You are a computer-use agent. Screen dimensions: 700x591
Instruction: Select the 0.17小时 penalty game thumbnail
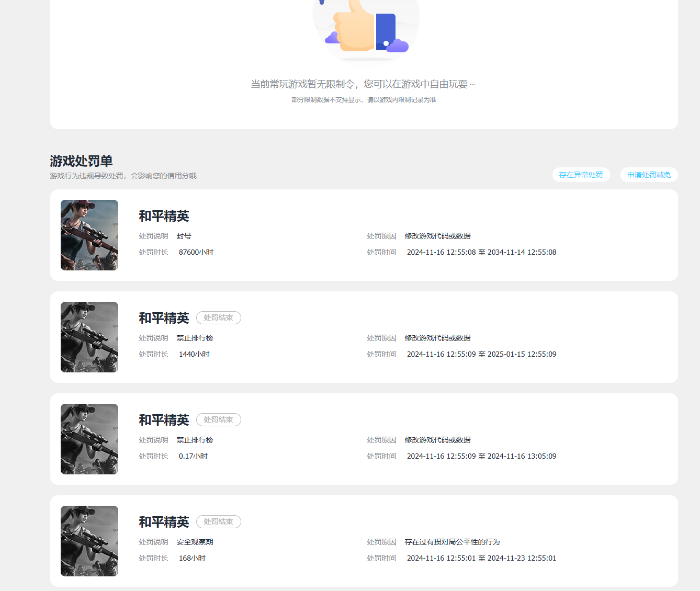click(x=89, y=439)
